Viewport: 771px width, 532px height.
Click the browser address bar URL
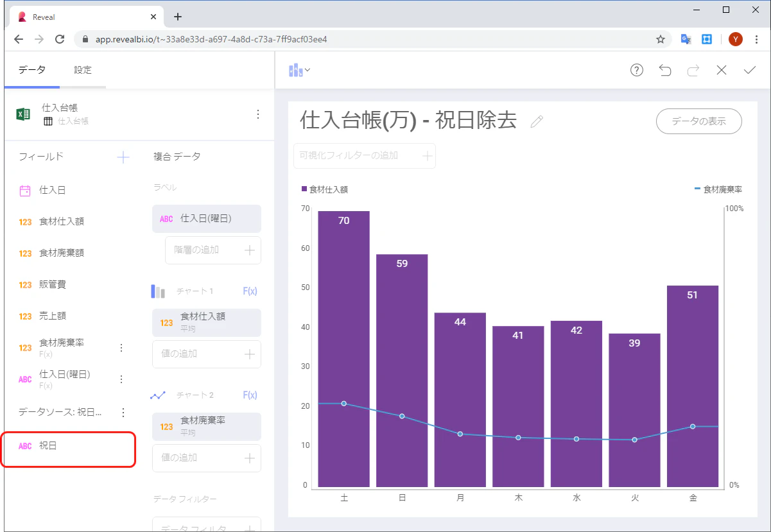[x=212, y=39]
